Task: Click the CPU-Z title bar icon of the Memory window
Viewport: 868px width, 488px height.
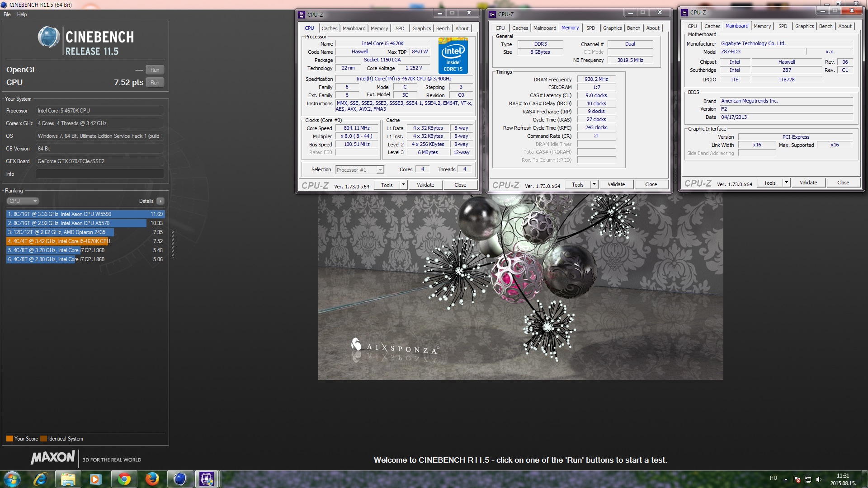Action: pos(492,14)
